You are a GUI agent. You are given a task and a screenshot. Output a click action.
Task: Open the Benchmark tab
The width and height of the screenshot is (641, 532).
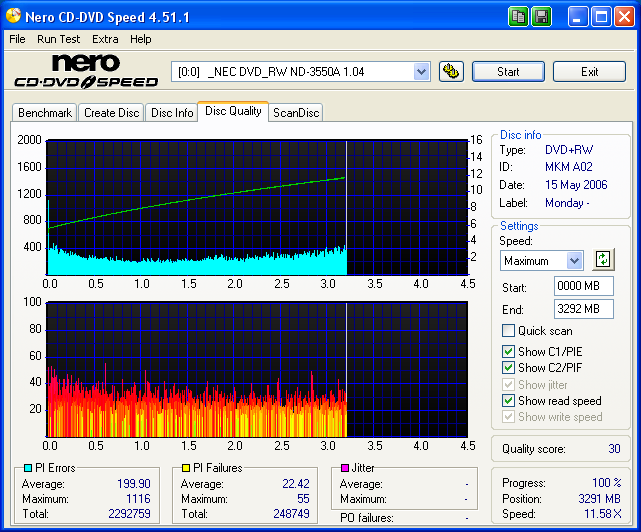(45, 113)
